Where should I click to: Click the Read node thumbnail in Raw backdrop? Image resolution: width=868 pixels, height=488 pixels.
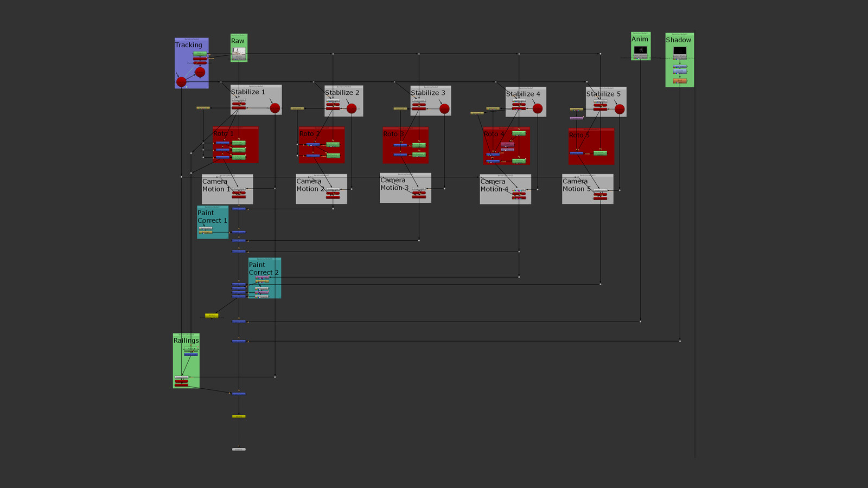239,51
